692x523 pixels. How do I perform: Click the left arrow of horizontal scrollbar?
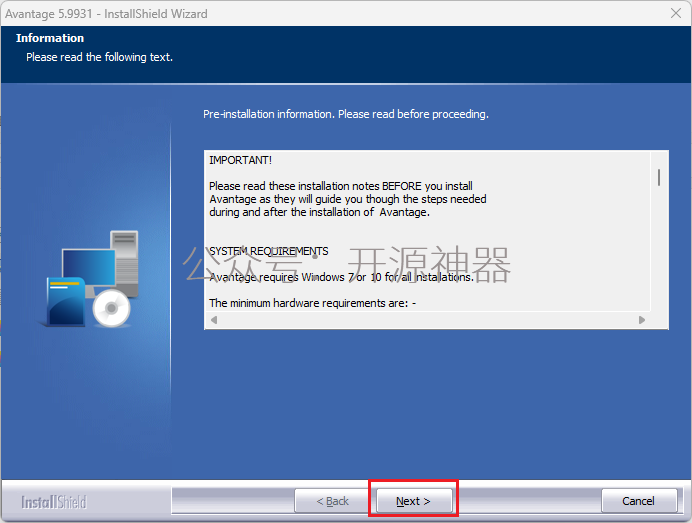point(214,320)
